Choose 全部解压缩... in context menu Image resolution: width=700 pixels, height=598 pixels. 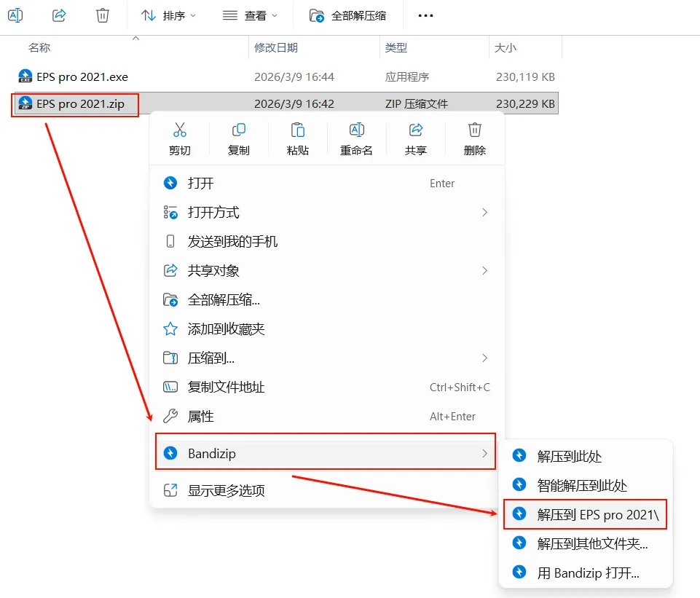[327, 300]
